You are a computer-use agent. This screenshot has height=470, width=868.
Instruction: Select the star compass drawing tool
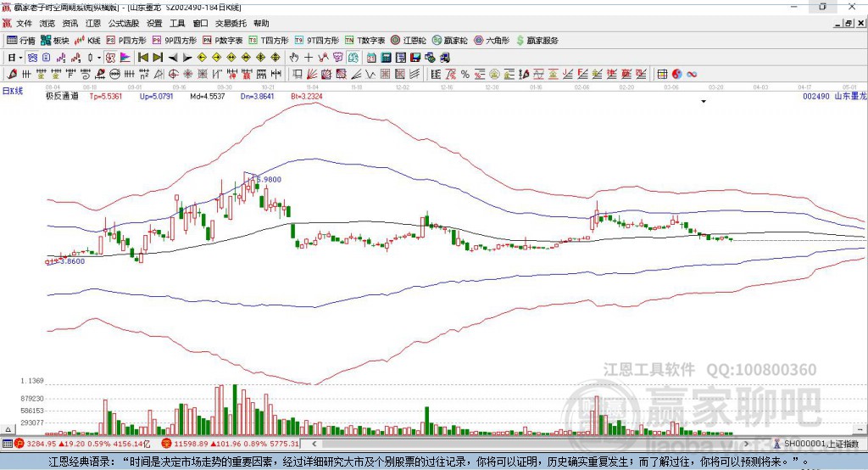pyautogui.click(x=187, y=74)
